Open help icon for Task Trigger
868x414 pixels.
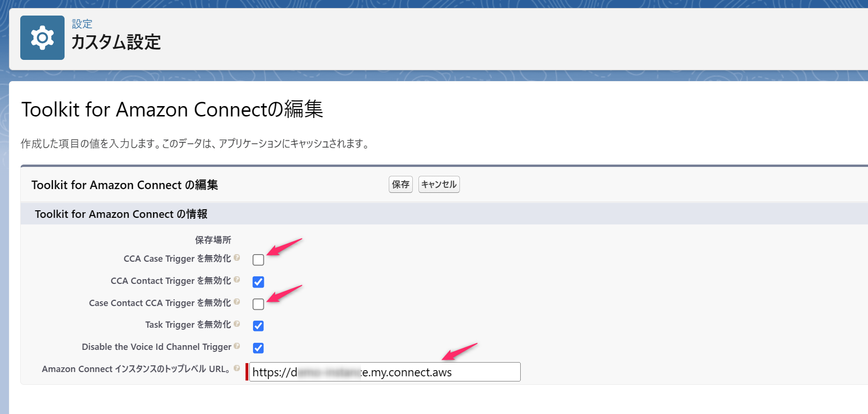point(237,323)
